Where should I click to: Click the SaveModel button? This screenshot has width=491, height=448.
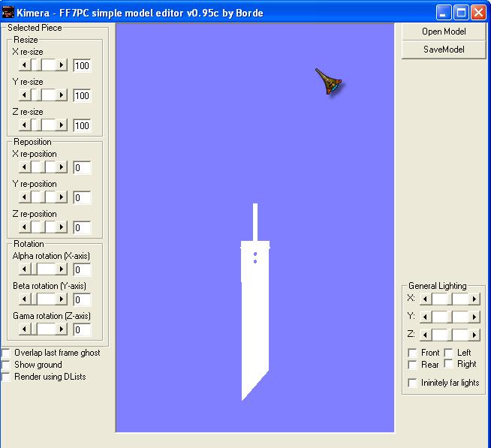click(444, 49)
